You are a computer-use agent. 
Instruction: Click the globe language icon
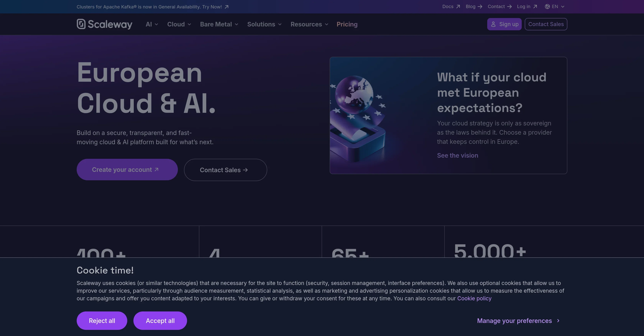click(547, 7)
